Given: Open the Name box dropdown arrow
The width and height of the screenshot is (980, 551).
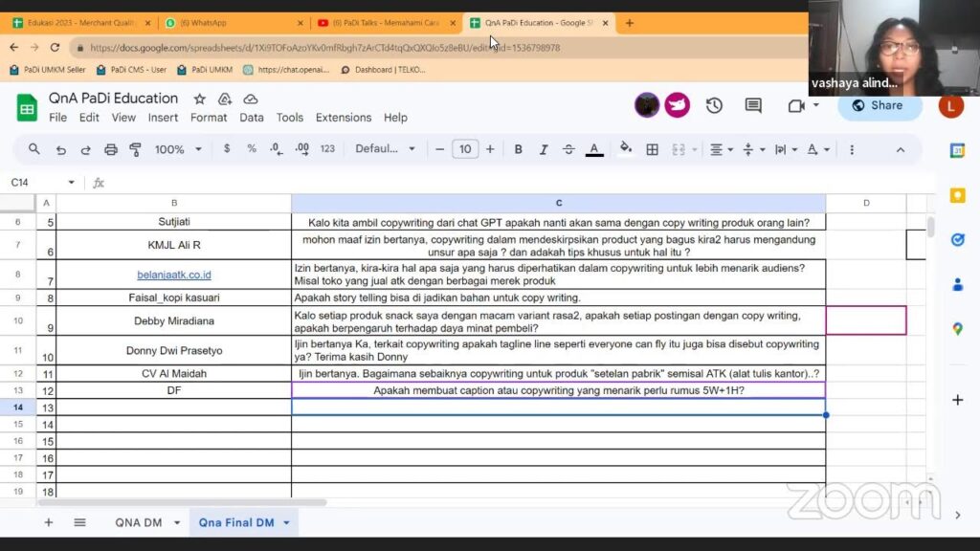Looking at the screenshot, I should click(x=71, y=183).
